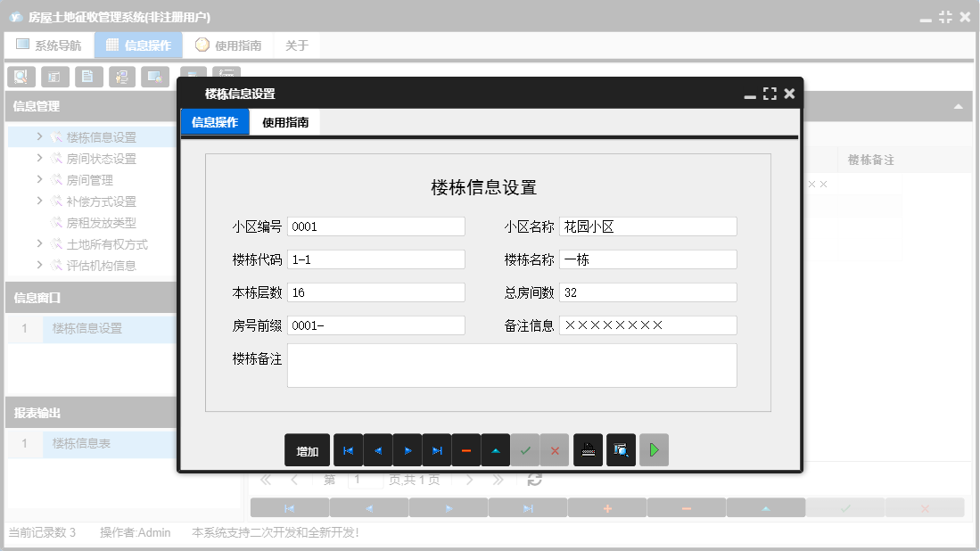Jump to the first record in dialog

point(348,451)
